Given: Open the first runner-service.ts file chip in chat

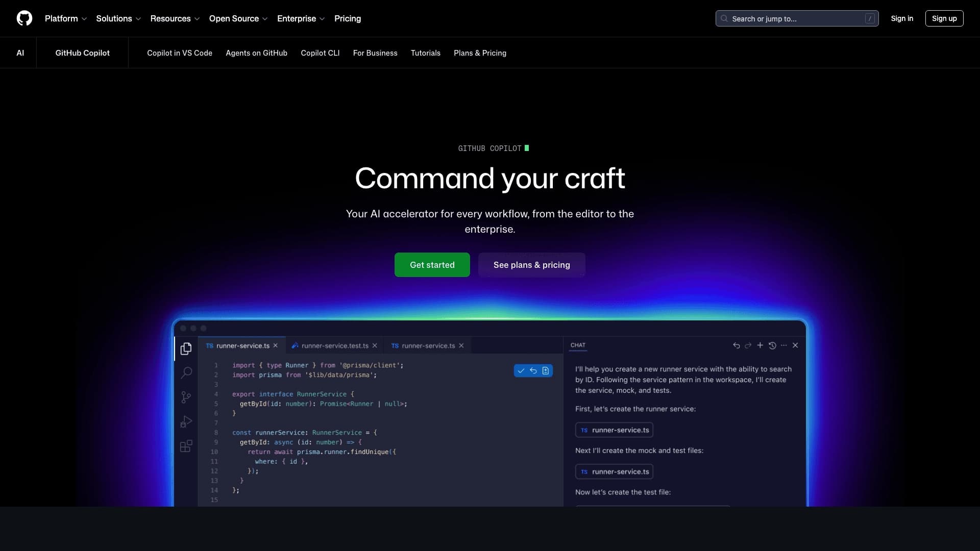Looking at the screenshot, I should pos(614,430).
